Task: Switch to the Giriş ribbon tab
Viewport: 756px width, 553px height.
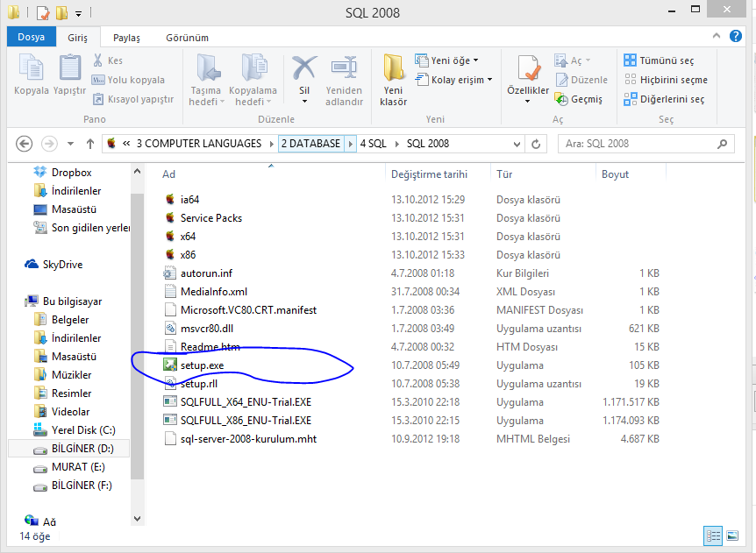Action: click(78, 38)
